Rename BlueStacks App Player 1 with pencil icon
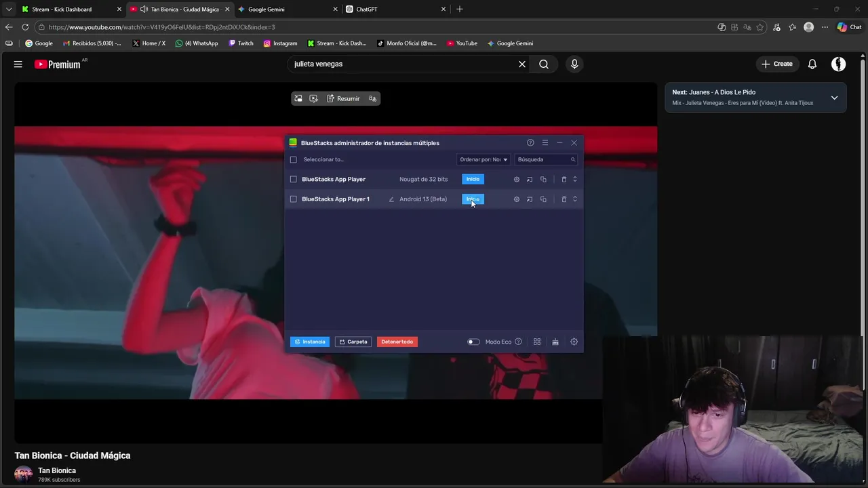 click(391, 199)
